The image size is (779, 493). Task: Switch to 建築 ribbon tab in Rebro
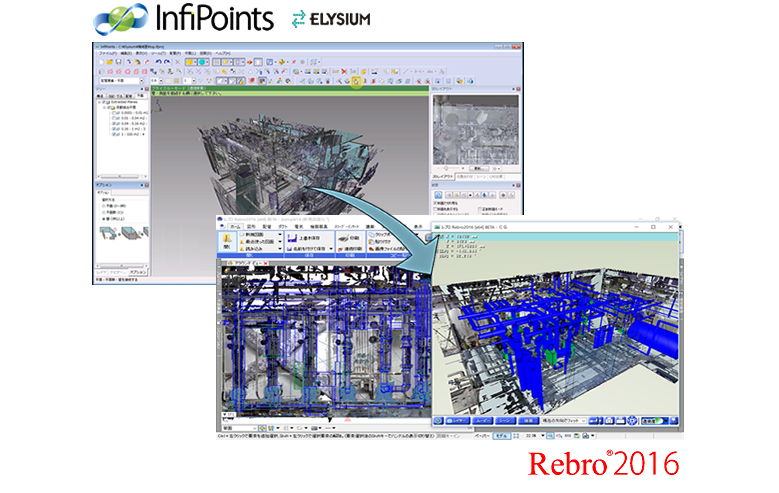tap(370, 227)
